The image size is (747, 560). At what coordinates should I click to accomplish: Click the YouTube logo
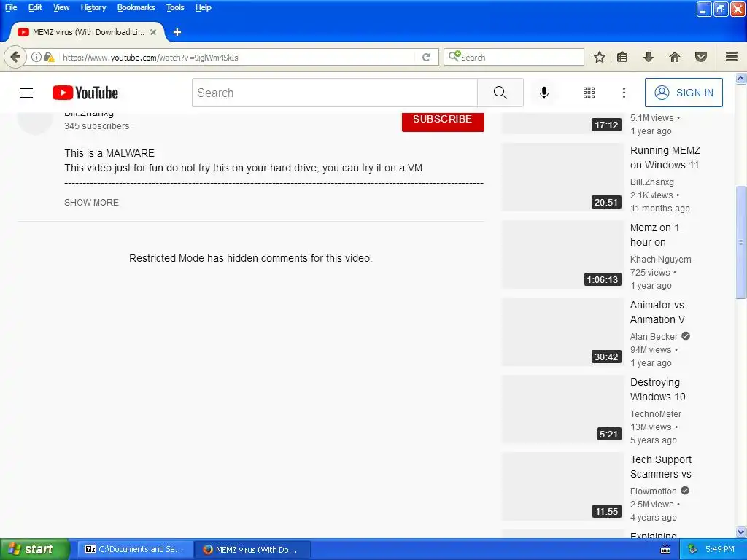85,93
